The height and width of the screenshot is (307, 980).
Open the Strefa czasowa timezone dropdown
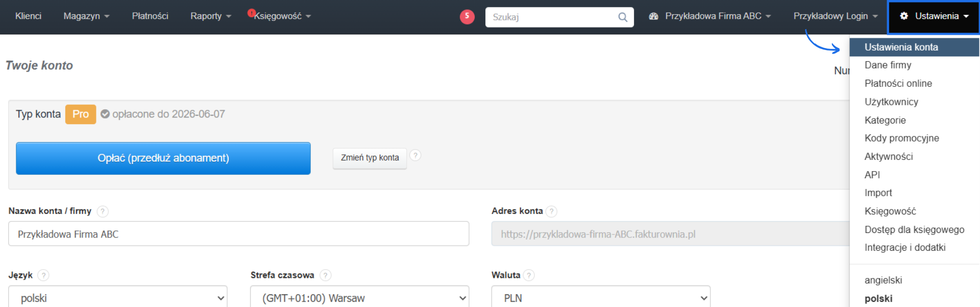point(359,298)
